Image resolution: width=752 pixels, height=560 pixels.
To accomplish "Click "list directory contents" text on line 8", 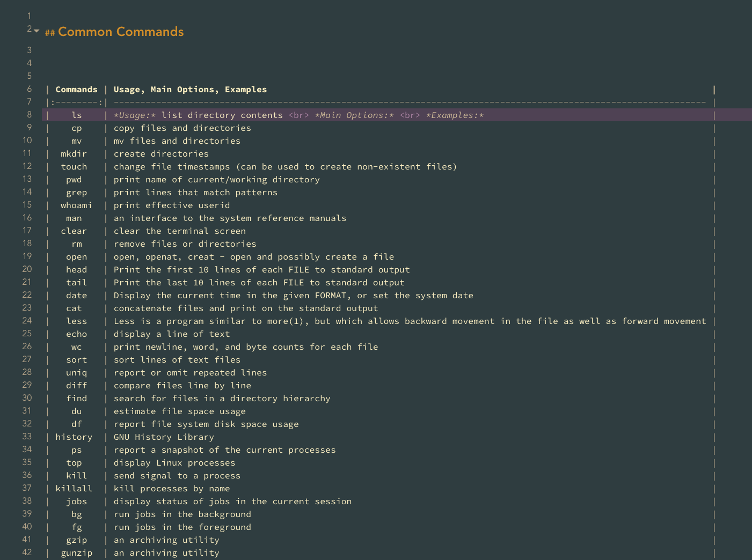I will [222, 115].
